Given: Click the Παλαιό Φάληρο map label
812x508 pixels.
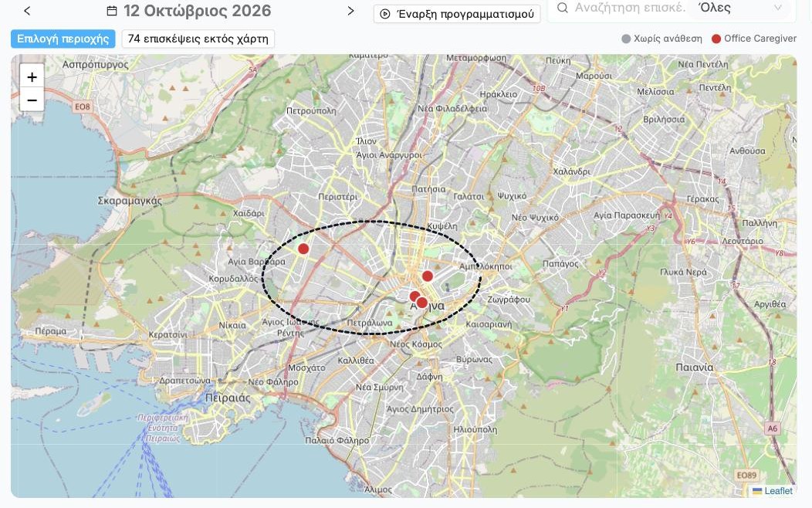Looking at the screenshot, I should [337, 441].
